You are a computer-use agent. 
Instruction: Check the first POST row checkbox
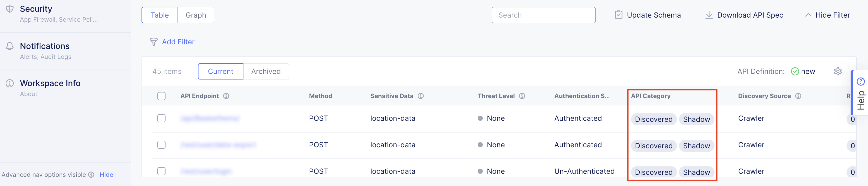161,118
